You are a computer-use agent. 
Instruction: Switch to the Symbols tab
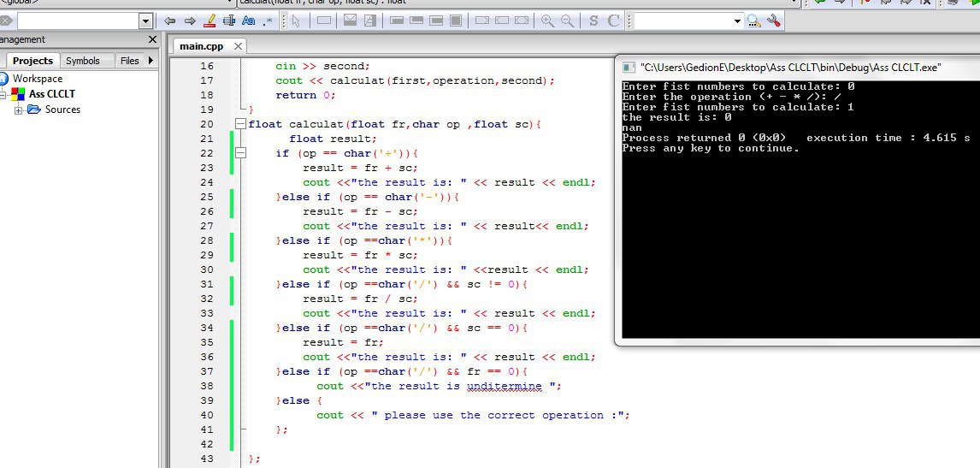coord(82,61)
